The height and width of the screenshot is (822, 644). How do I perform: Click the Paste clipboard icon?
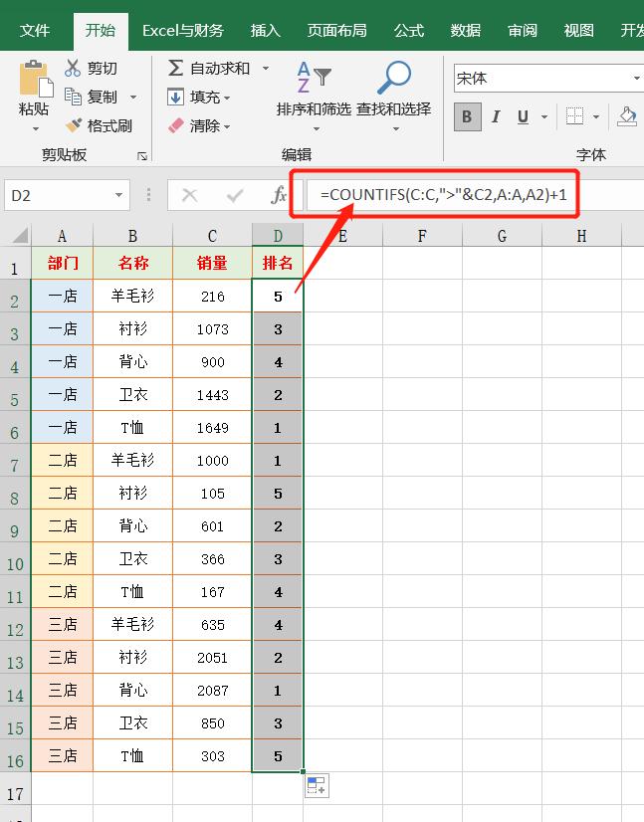pos(35,80)
